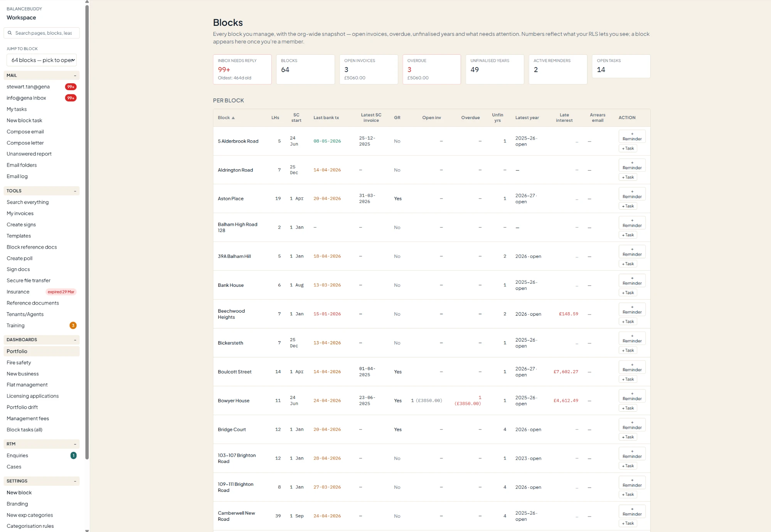Sort by Late interest column header
Screen dimensions: 771x532
pos(564,118)
